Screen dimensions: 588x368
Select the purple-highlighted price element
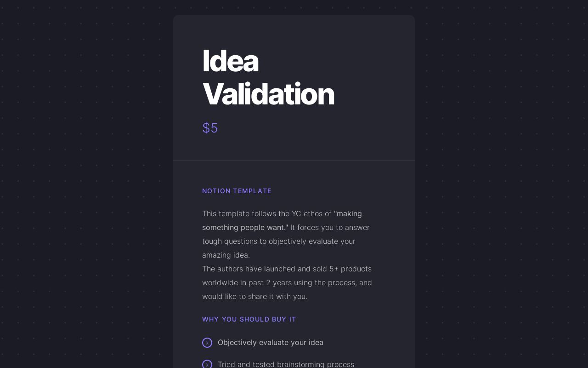click(210, 128)
